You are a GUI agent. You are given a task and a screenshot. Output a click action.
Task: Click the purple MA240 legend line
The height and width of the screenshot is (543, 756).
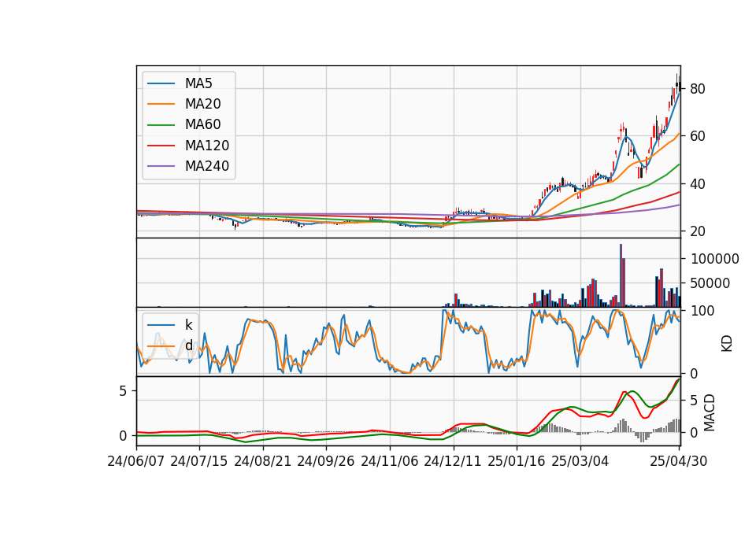point(161,166)
